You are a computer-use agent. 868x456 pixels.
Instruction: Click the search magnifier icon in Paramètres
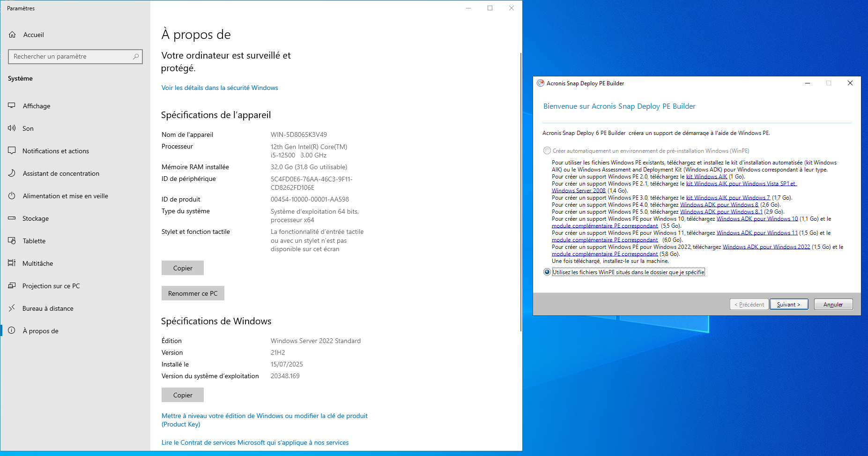click(x=136, y=57)
